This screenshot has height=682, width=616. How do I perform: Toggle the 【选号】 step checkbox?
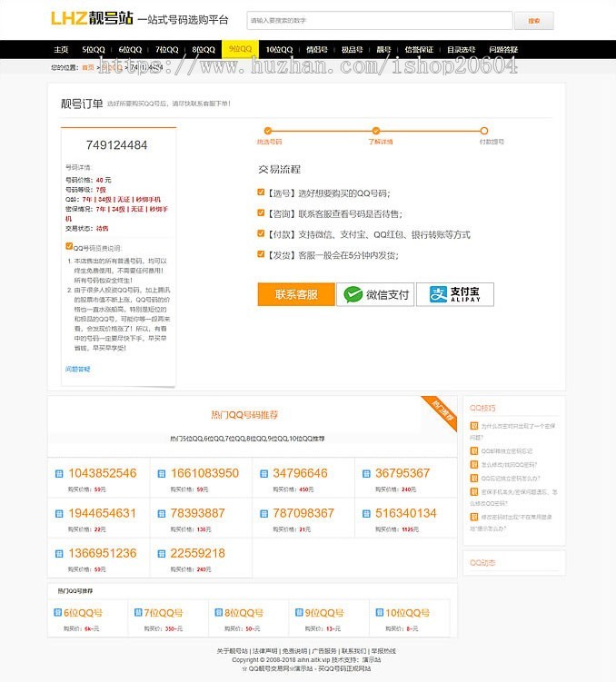261,192
